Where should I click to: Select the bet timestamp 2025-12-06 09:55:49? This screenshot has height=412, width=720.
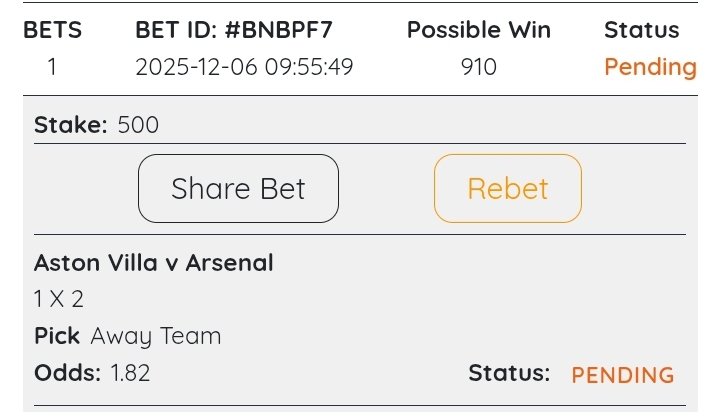point(244,68)
